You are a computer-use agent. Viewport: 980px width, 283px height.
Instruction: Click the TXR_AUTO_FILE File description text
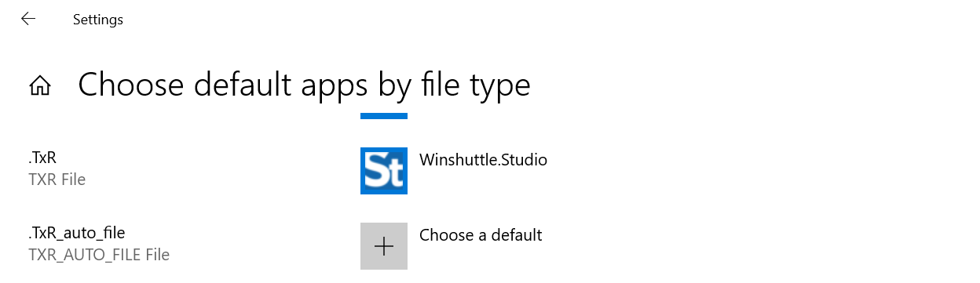pos(99,255)
